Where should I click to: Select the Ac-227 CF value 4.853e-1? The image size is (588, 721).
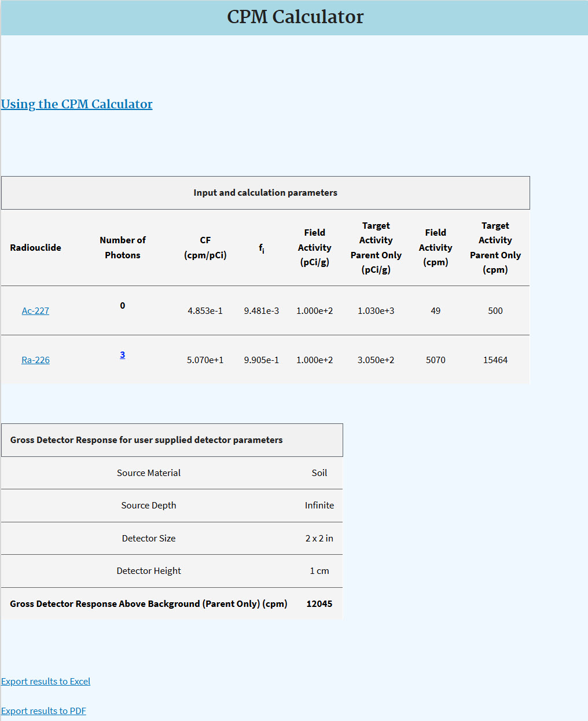pyautogui.click(x=205, y=311)
